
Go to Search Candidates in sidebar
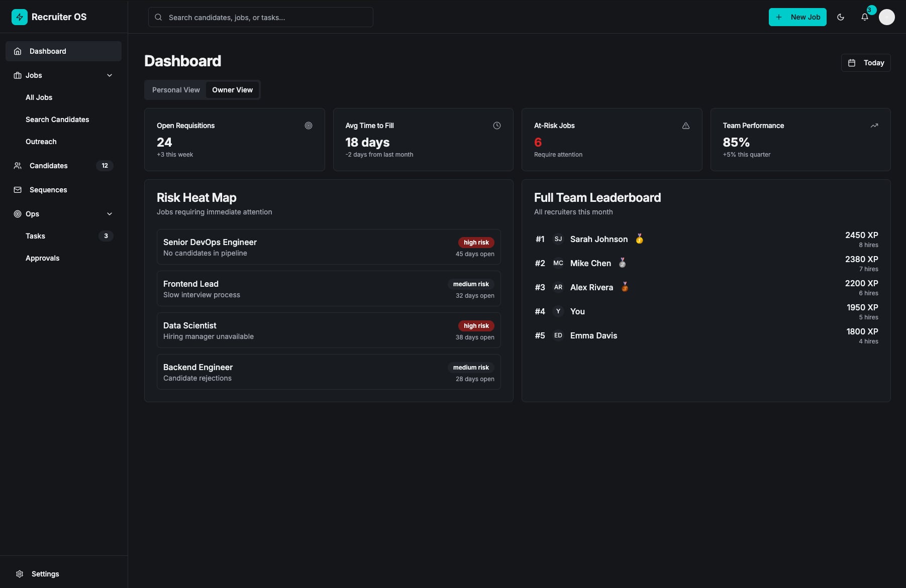pos(57,120)
